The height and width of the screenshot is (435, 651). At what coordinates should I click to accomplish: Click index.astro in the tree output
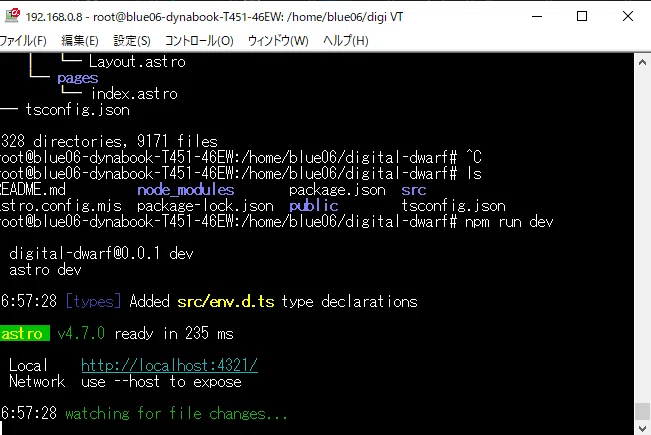coord(135,94)
